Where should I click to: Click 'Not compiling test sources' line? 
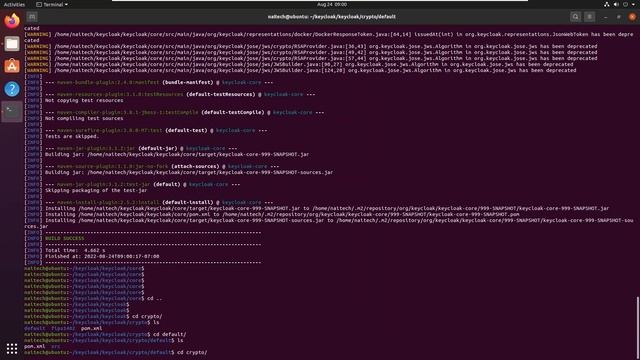tap(84, 118)
